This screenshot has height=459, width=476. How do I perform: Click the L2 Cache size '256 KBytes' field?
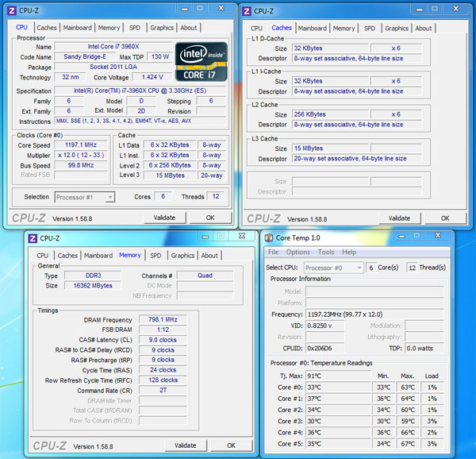click(331, 114)
